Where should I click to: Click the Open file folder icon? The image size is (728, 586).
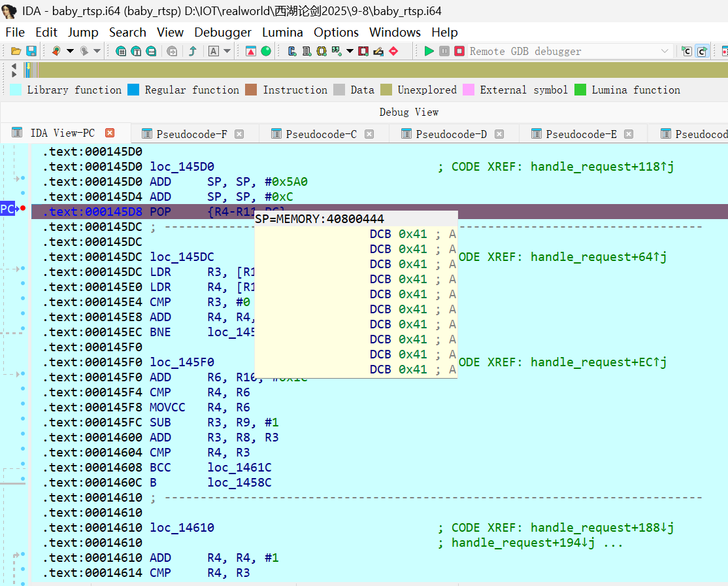click(16, 51)
